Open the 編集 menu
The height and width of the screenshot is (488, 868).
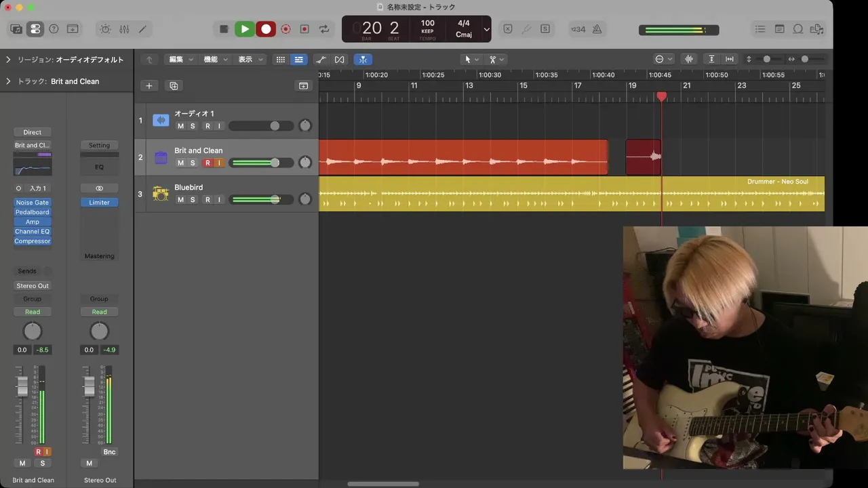pos(181,60)
